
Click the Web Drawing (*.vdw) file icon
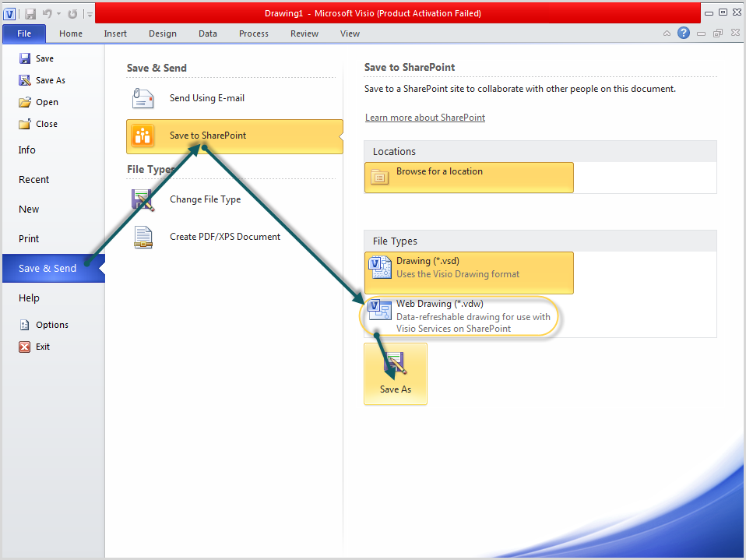coord(380,310)
